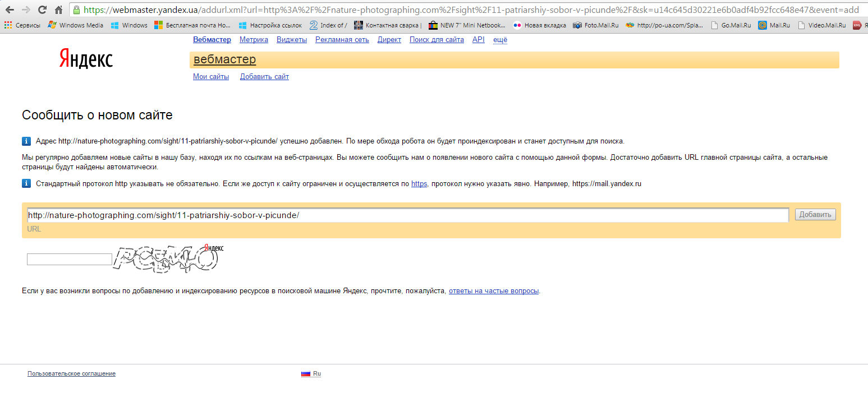The height and width of the screenshot is (402, 868).
Task: Open the Новая вкладка Flickr bookmark
Action: click(540, 25)
